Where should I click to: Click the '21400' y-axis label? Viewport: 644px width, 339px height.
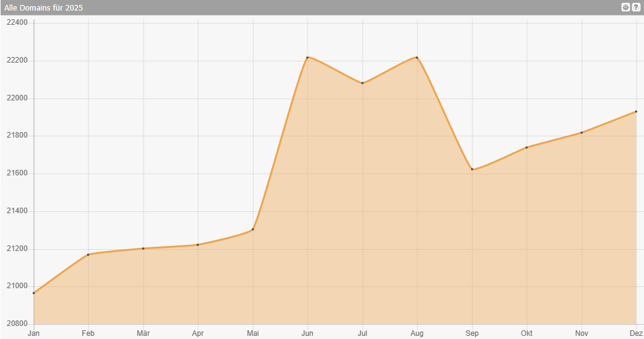[x=17, y=211]
